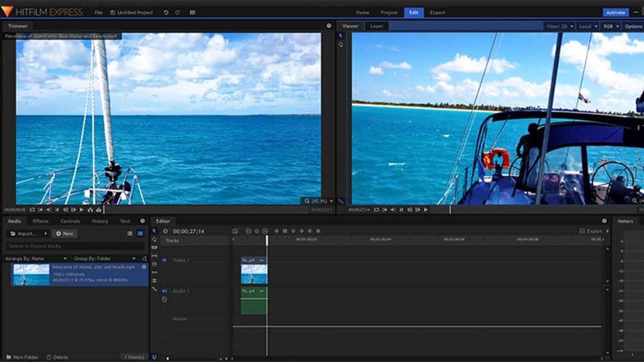Image resolution: width=644 pixels, height=362 pixels.
Task: Click the timeline options gear icon in Editor
Action: (165, 231)
